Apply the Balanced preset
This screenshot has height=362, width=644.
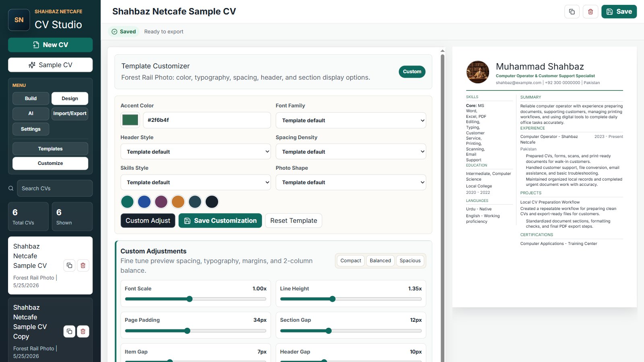[x=380, y=261]
